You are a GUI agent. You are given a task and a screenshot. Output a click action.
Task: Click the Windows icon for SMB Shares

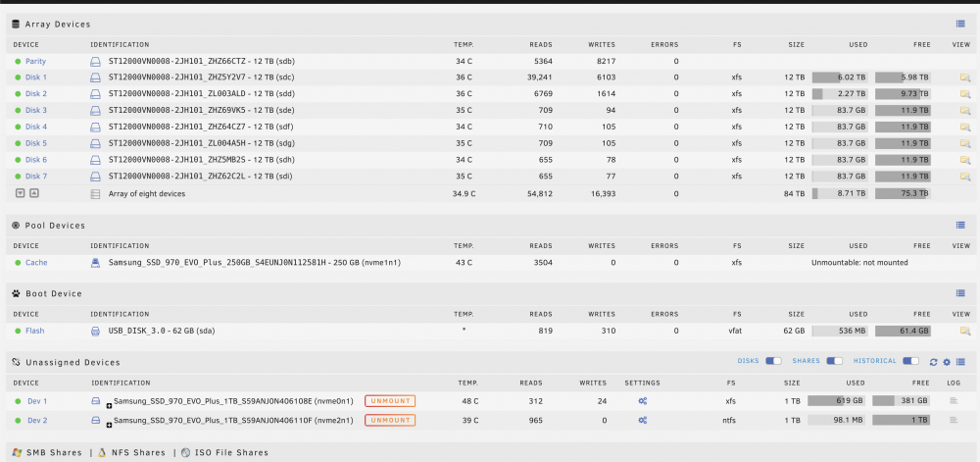[17, 452]
